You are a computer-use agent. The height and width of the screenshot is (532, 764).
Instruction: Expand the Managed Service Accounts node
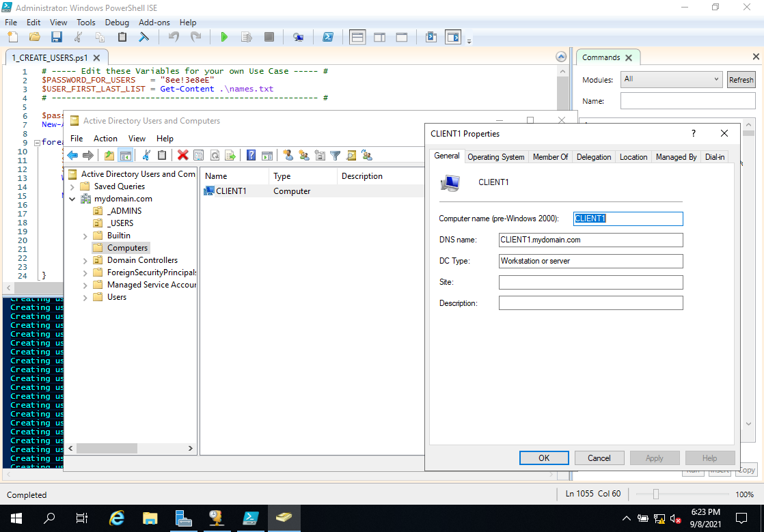tap(85, 285)
